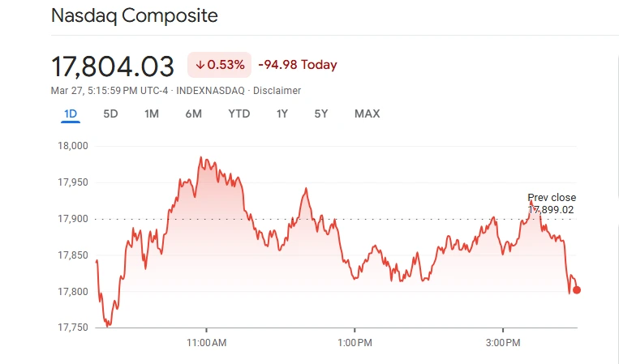The height and width of the screenshot is (364, 619).
Task: Select the YTD range tab
Action: click(239, 113)
